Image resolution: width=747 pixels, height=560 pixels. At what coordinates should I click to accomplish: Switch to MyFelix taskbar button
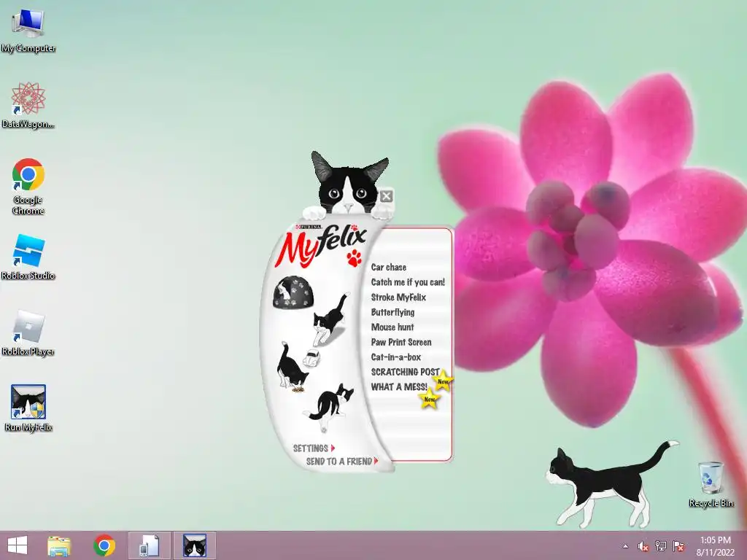pyautogui.click(x=195, y=545)
